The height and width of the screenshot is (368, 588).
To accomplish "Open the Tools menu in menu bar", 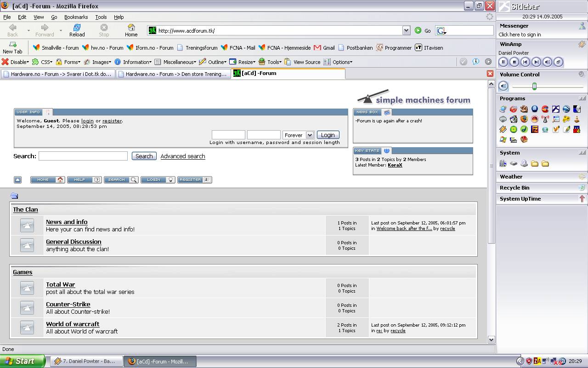I will 101,17.
